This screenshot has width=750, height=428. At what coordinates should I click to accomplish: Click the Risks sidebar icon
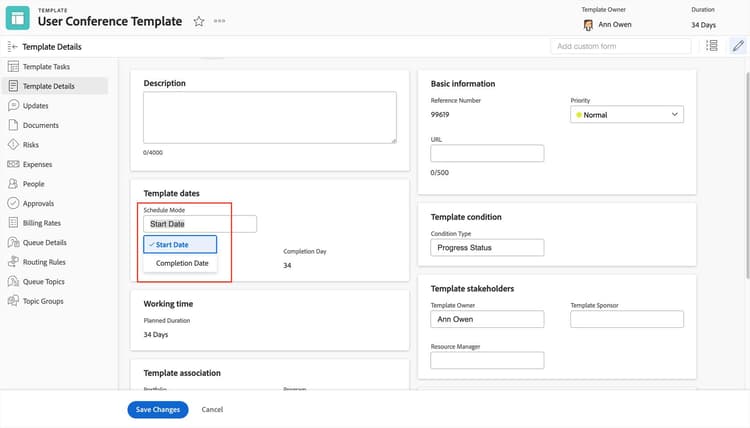click(x=13, y=145)
